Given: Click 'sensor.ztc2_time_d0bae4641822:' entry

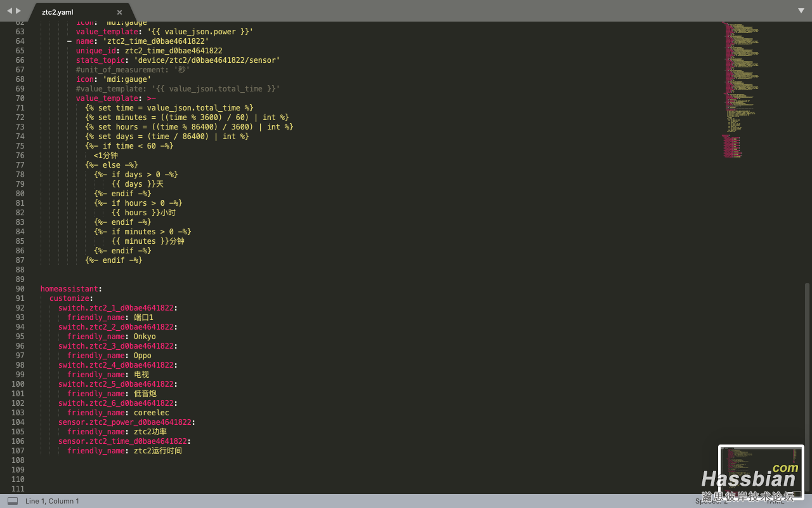Looking at the screenshot, I should (125, 441).
